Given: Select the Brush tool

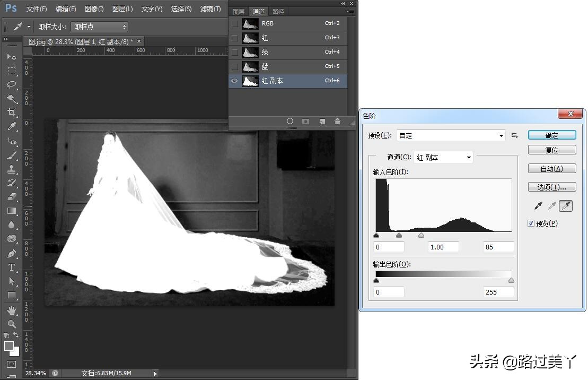Looking at the screenshot, I should [12, 156].
